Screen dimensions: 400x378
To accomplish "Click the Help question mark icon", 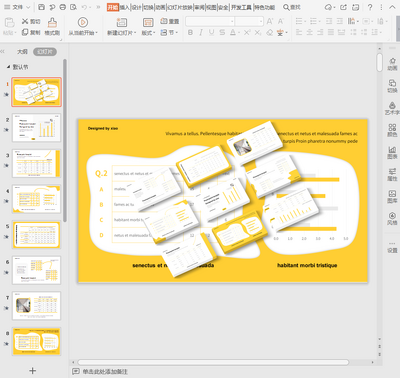I will 370,7.
